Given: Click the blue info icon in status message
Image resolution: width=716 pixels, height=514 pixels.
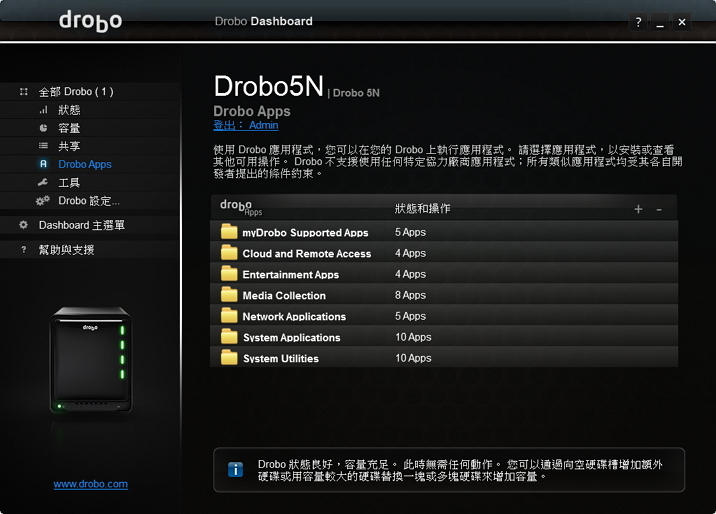Looking at the screenshot, I should [x=235, y=470].
